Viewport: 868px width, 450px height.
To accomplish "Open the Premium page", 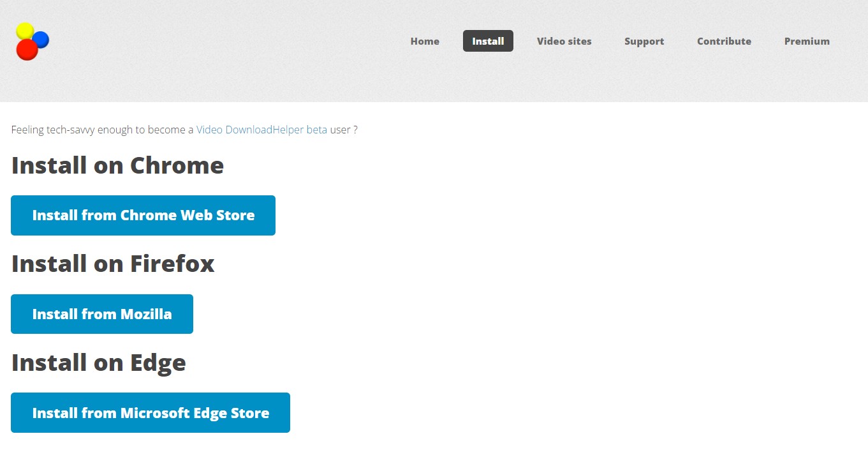I will tap(807, 41).
